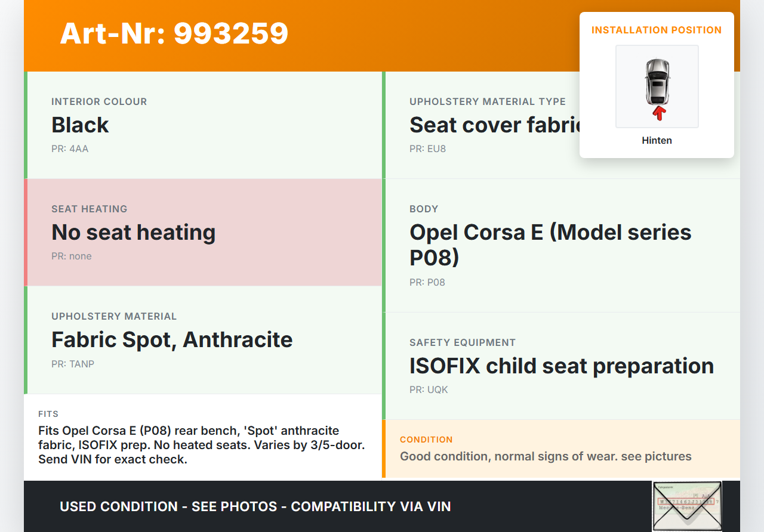Image resolution: width=764 pixels, height=532 pixels.
Task: Click the PR: TANP code
Action: 73,364
